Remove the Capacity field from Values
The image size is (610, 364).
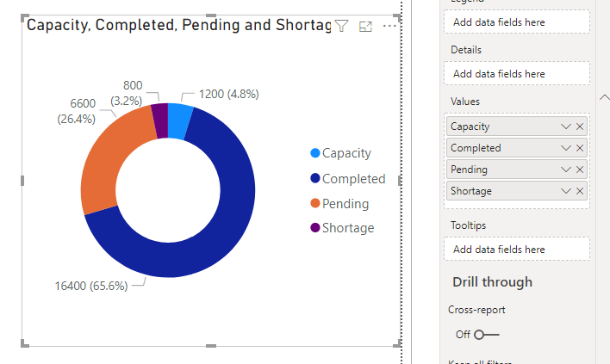point(580,126)
